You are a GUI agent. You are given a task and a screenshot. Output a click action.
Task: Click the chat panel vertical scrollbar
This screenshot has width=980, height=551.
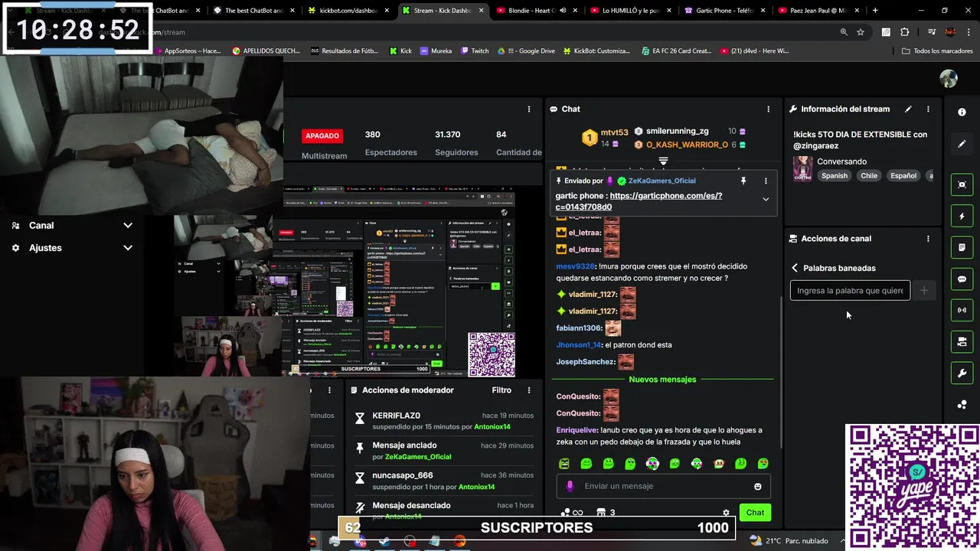(x=781, y=371)
